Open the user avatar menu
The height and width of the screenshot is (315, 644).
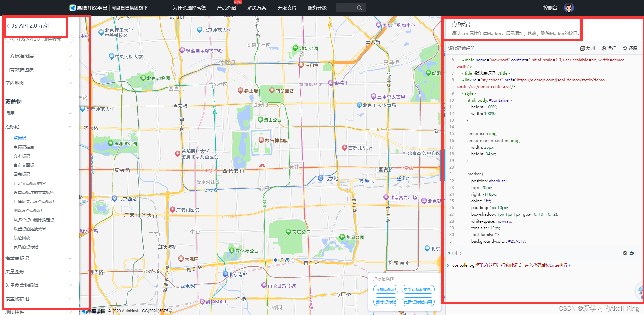click(x=568, y=7)
